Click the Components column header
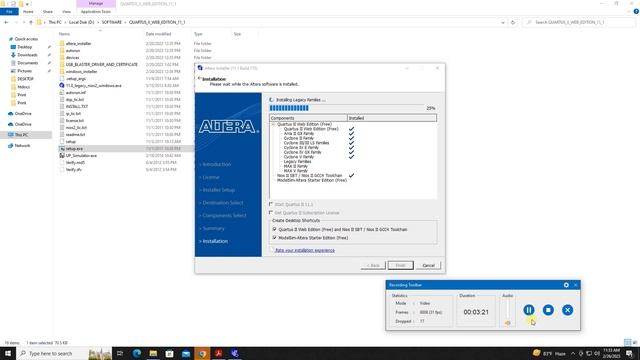Viewport: 640px width, 360px height. tap(308, 118)
